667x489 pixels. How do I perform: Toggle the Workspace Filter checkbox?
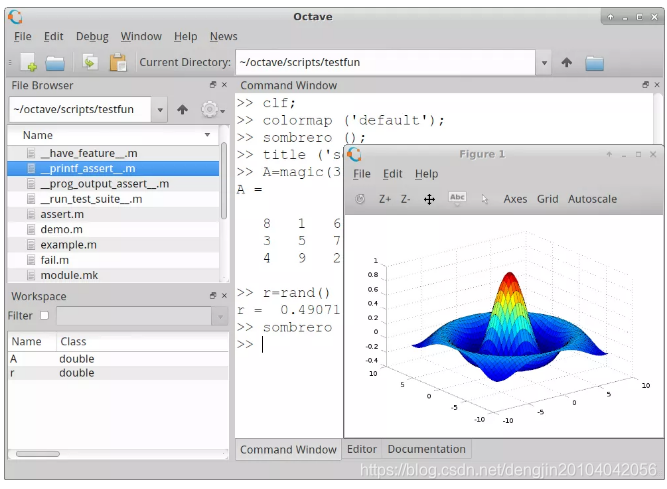(44, 316)
